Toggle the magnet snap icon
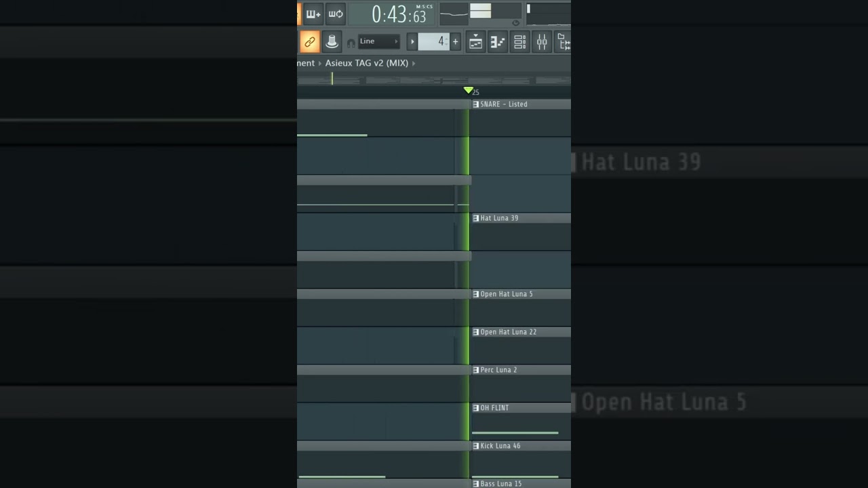Screen dimensions: 868x488 pyautogui.click(x=351, y=43)
